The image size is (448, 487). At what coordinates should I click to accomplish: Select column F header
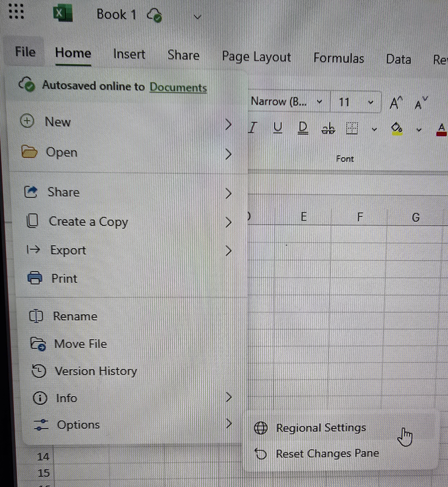pyautogui.click(x=360, y=217)
